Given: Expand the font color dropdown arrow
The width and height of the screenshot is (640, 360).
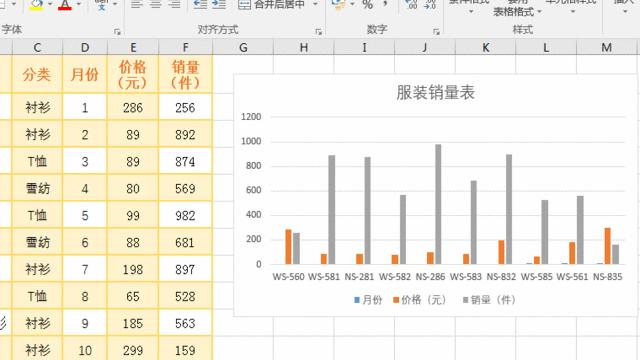Looking at the screenshot, I should point(78,4).
